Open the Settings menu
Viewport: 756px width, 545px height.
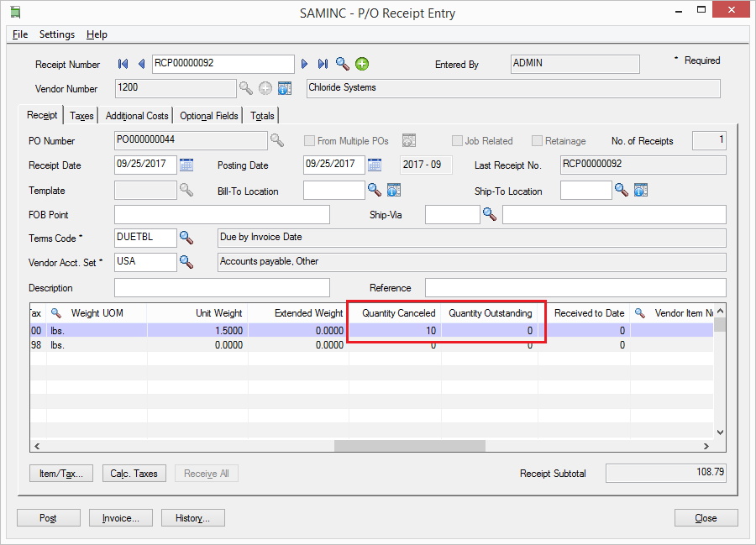tap(57, 34)
